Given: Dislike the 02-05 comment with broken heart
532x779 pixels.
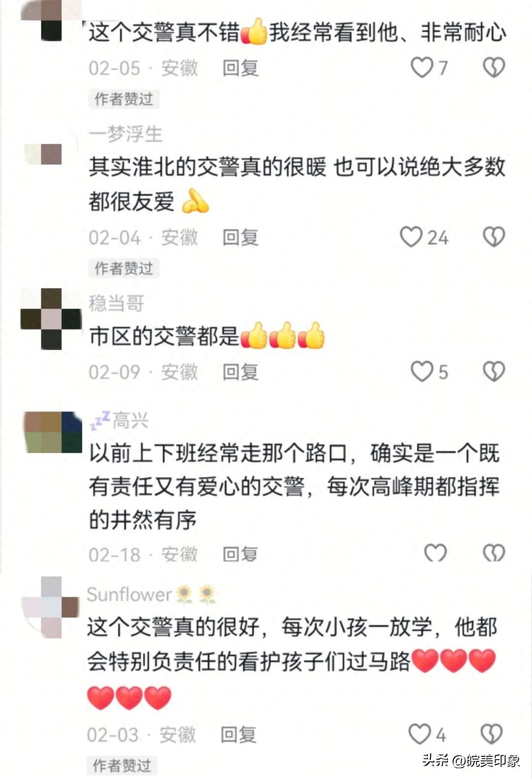Looking at the screenshot, I should point(494,68).
